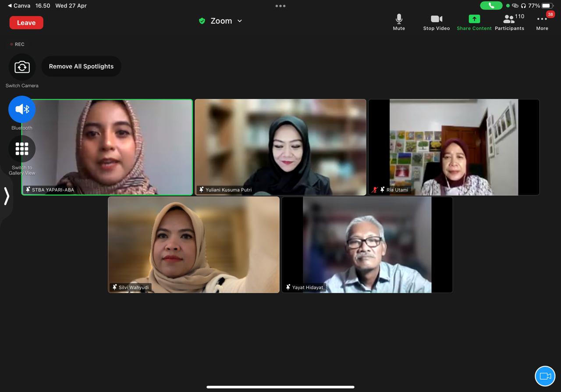Click the Ria Utami name label
Viewport: 561px width, 392px height.
pos(397,190)
